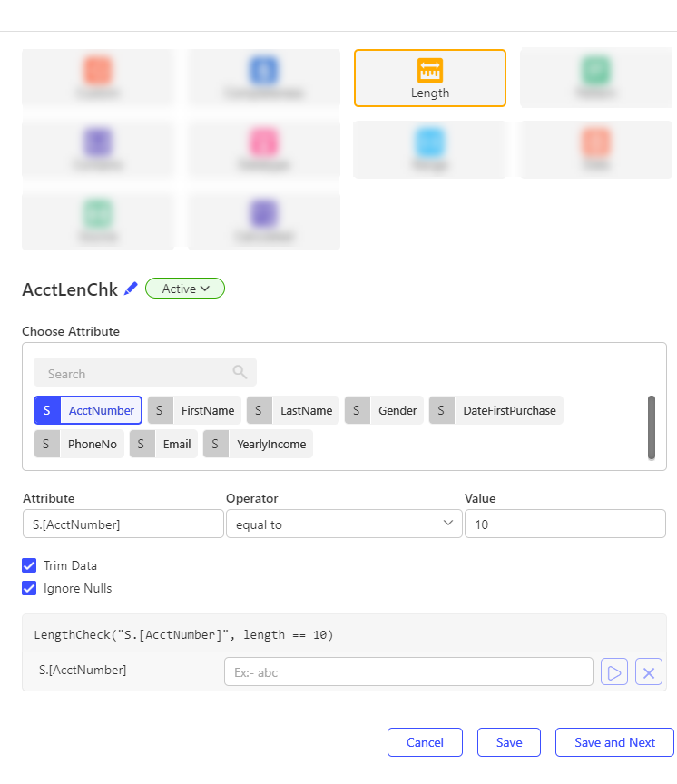Toggle the Ignore Nulls checkbox
This screenshot has width=677, height=784.
coord(29,588)
